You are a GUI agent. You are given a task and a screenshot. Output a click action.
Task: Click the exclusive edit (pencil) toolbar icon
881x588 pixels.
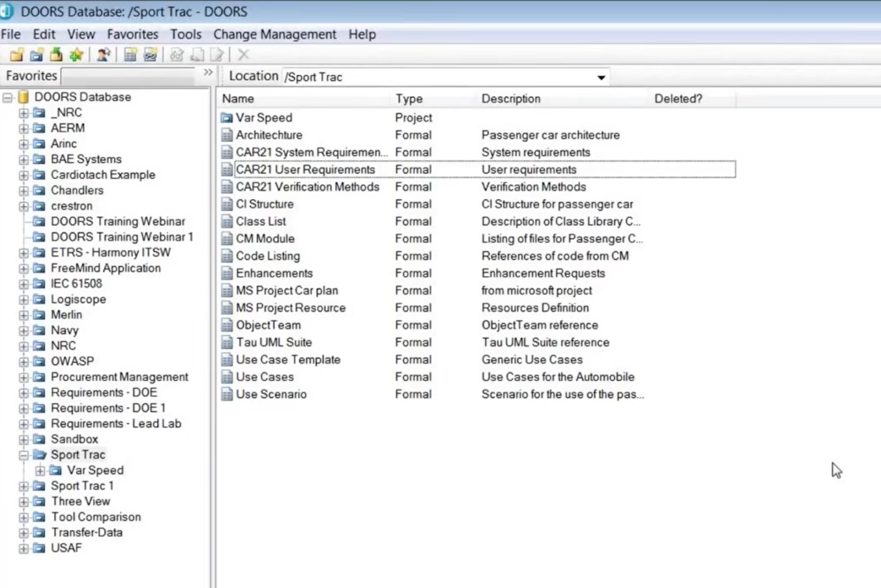pos(217,54)
